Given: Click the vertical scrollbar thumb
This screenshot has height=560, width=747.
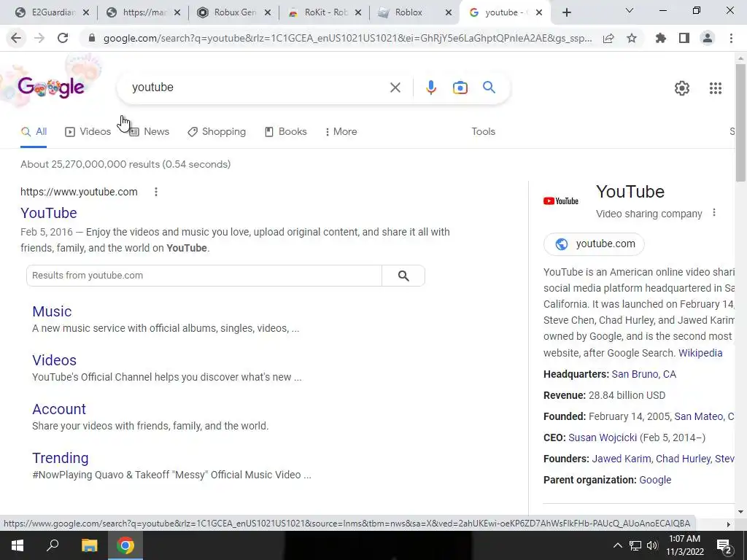Looking at the screenshot, I should click(x=740, y=122).
